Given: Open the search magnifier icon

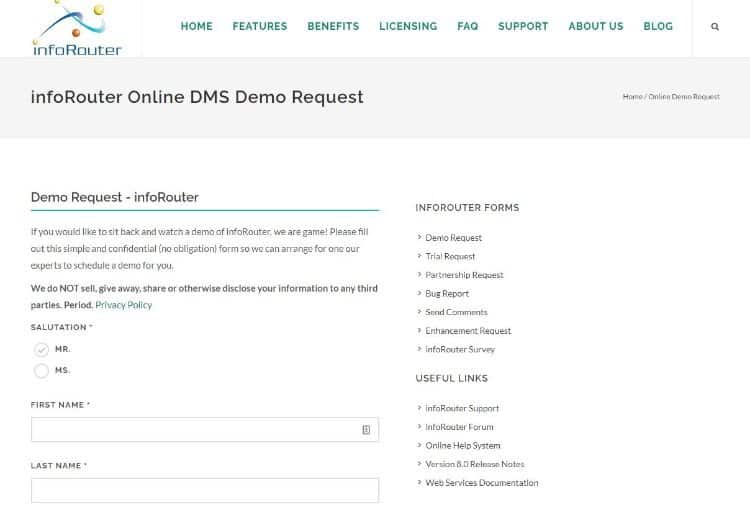Looking at the screenshot, I should click(x=714, y=27).
